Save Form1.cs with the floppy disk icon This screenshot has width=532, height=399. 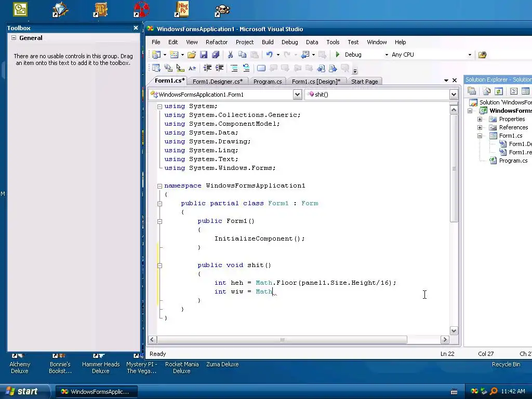click(204, 55)
